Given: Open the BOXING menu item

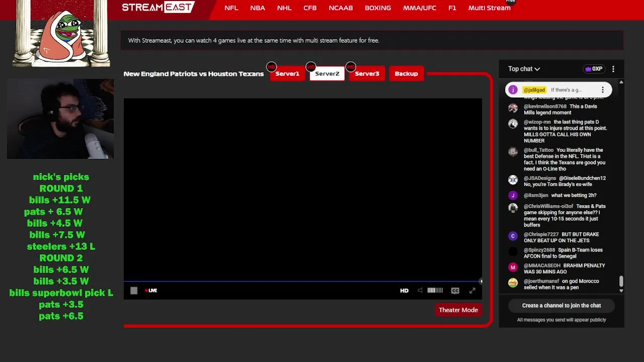Looking at the screenshot, I should click(378, 8).
